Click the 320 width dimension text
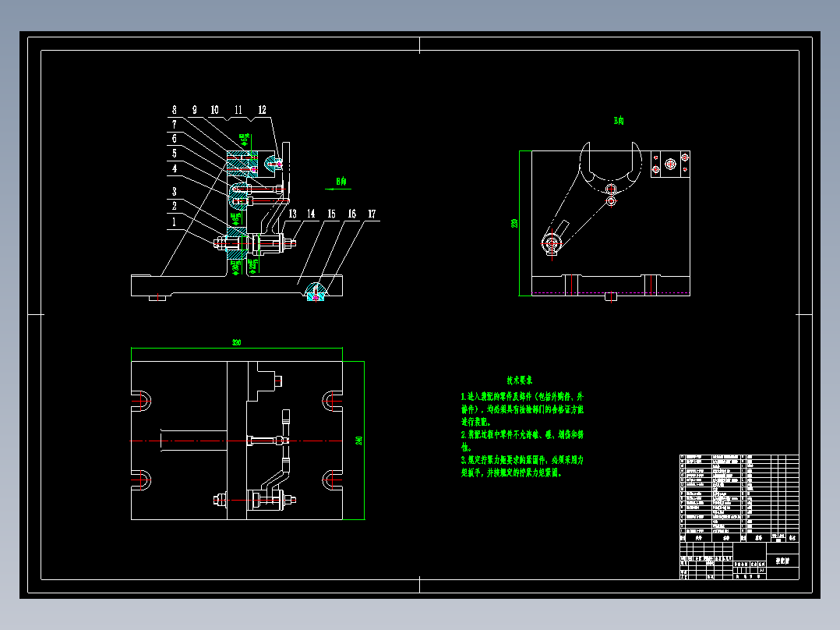Screen dimensions: 840x630 (x=236, y=342)
